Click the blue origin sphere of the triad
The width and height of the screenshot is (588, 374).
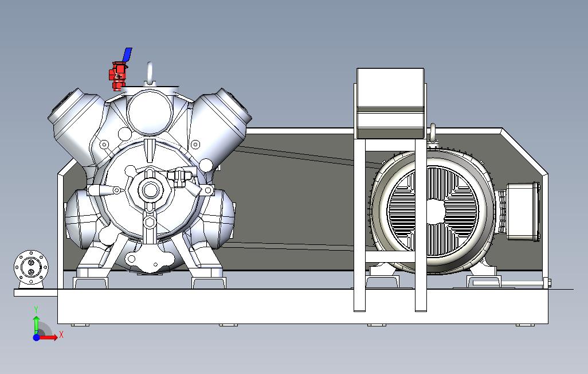pos(36,338)
